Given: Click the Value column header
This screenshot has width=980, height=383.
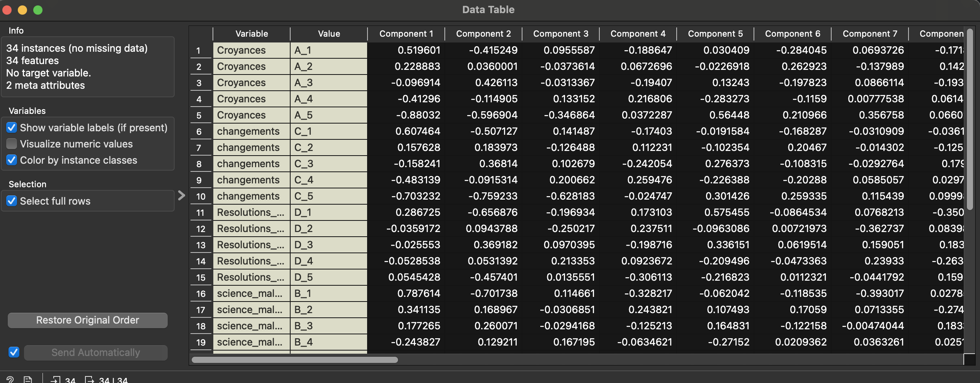Looking at the screenshot, I should pyautogui.click(x=329, y=34).
